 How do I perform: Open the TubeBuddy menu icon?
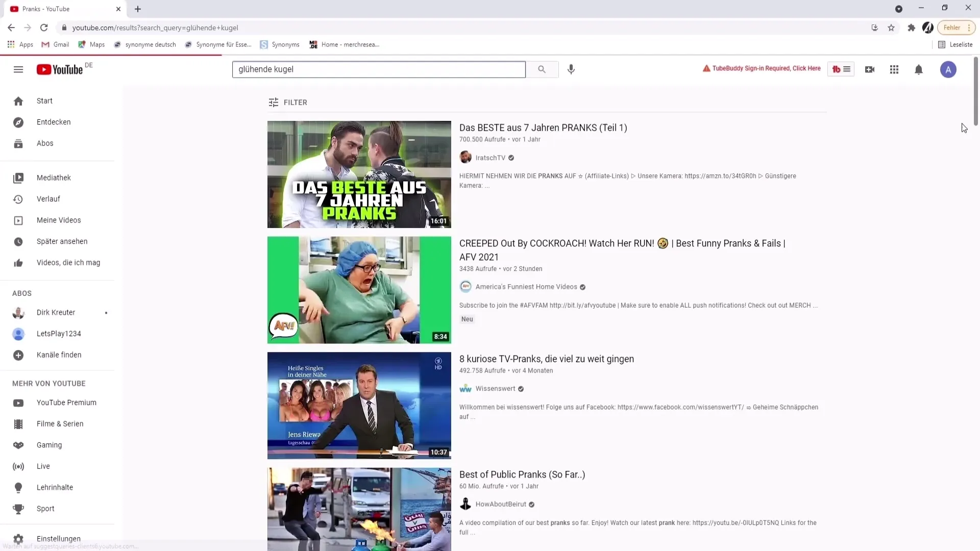841,69
